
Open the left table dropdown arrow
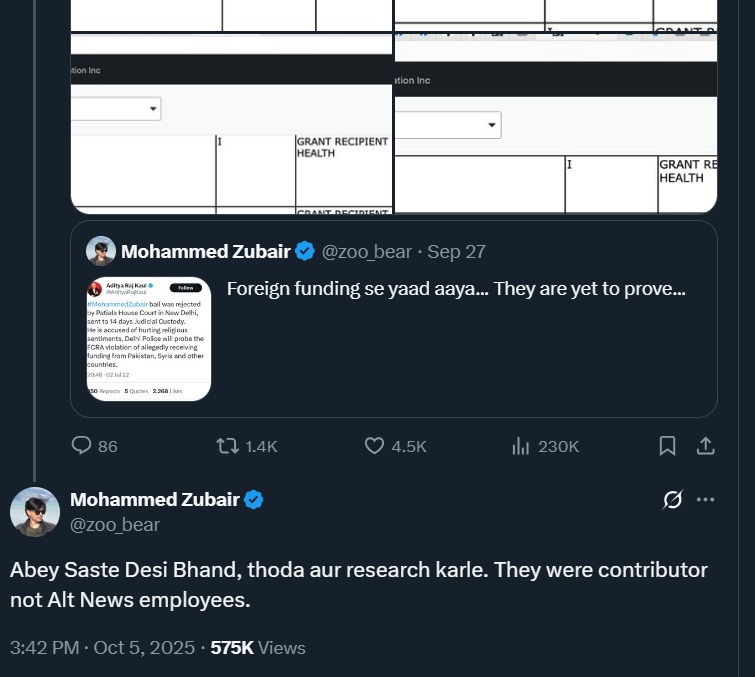pyautogui.click(x=153, y=108)
